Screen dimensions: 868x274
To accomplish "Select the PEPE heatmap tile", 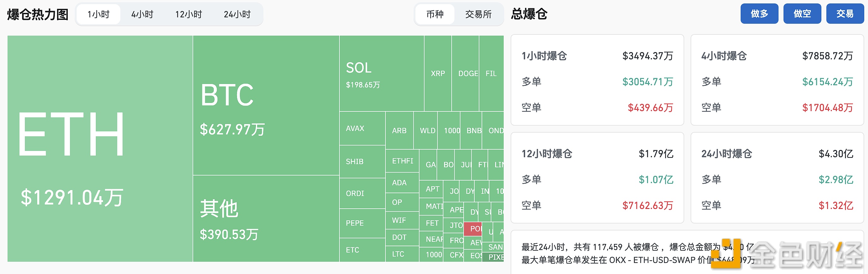I will coord(362,223).
